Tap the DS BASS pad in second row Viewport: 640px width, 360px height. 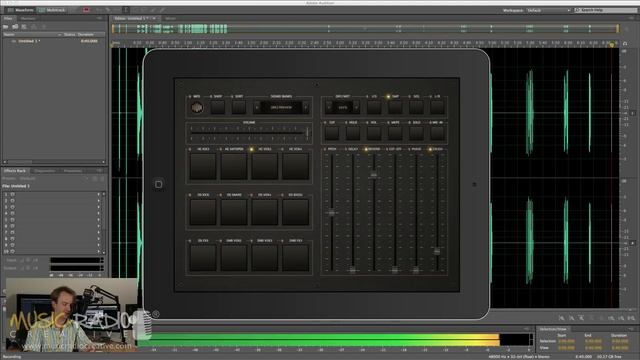coord(296,212)
